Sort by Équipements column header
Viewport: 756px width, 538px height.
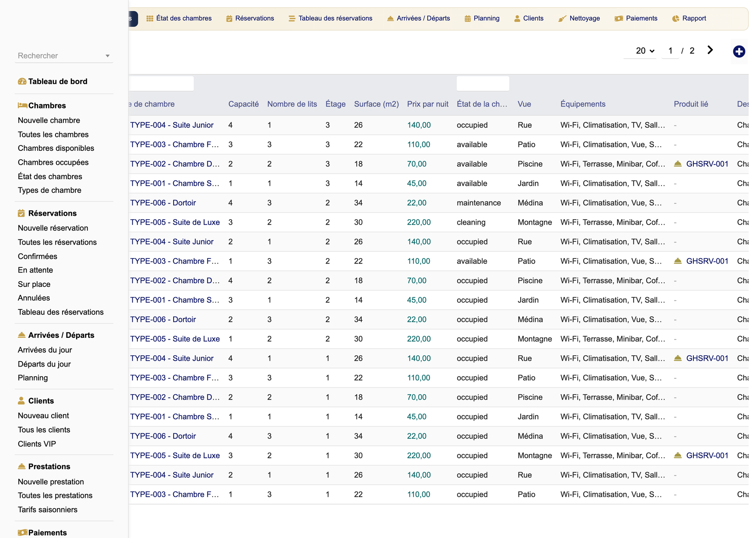point(583,104)
